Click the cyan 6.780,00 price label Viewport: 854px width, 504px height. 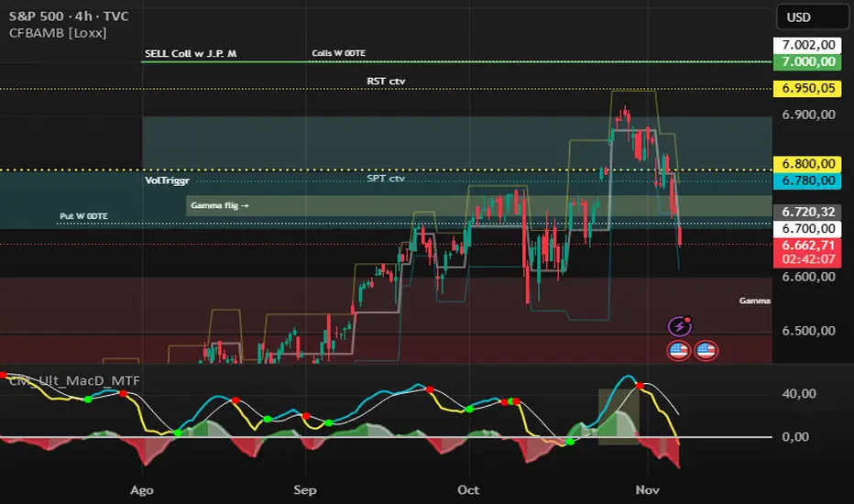click(807, 181)
